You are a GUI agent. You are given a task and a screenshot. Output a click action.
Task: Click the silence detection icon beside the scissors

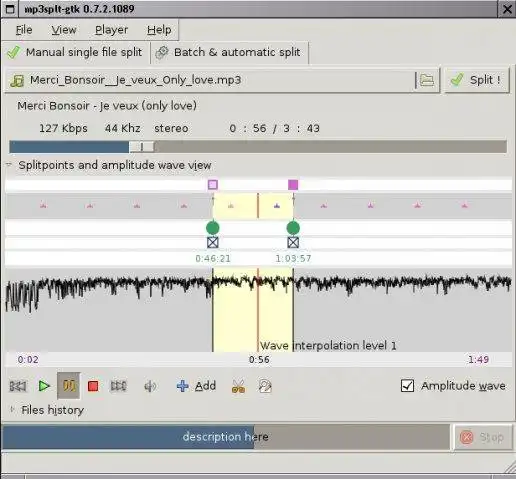265,386
